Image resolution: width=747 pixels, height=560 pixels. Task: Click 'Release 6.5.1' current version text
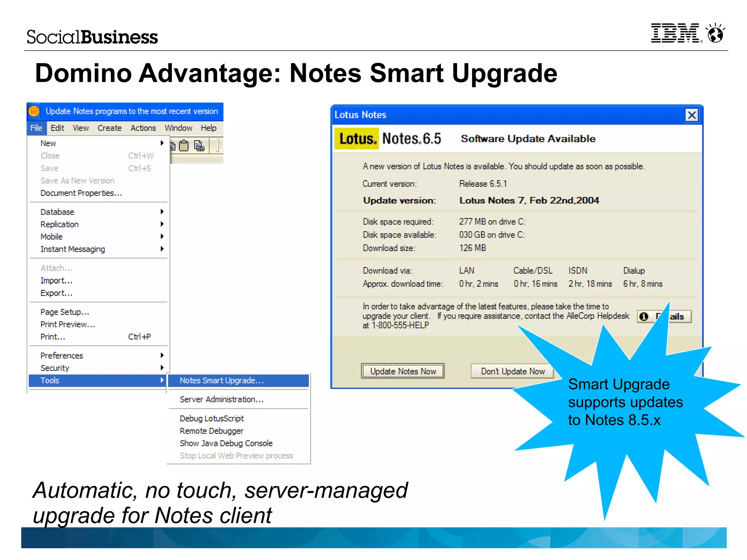point(483,184)
